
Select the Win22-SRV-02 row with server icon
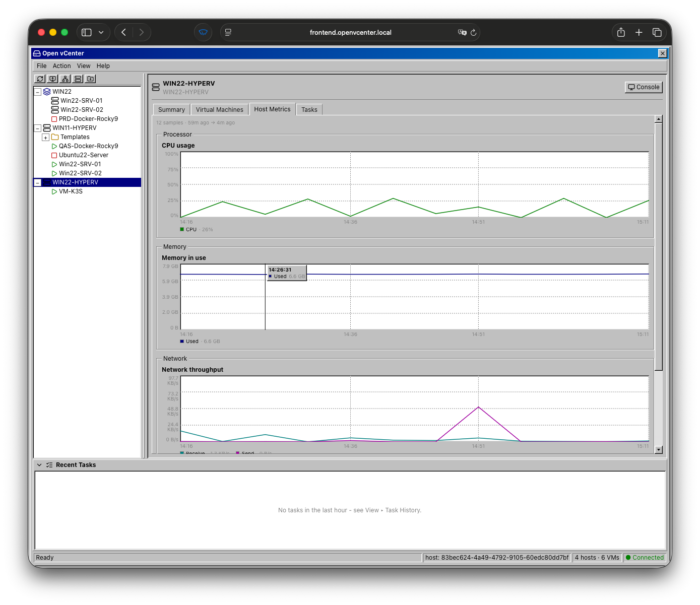[87, 110]
